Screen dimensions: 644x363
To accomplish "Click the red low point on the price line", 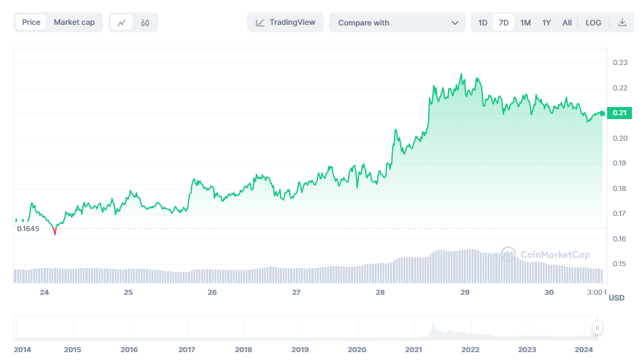I will tap(55, 232).
